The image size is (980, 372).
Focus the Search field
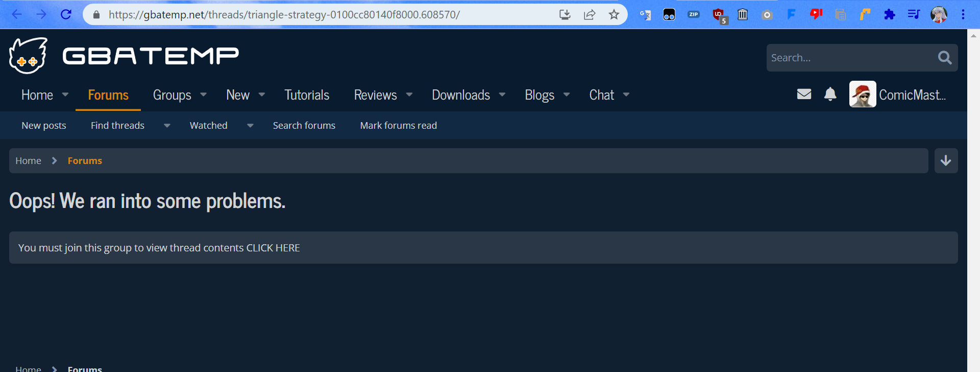coord(849,58)
